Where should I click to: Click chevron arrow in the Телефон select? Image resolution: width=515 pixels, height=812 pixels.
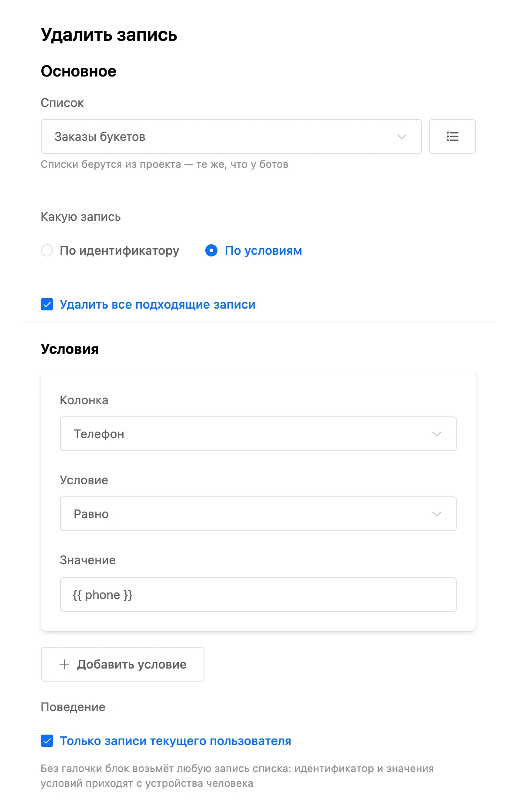437,434
